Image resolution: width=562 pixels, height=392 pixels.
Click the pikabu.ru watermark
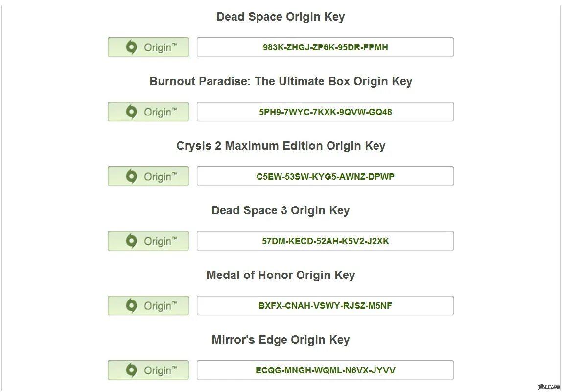click(x=548, y=386)
